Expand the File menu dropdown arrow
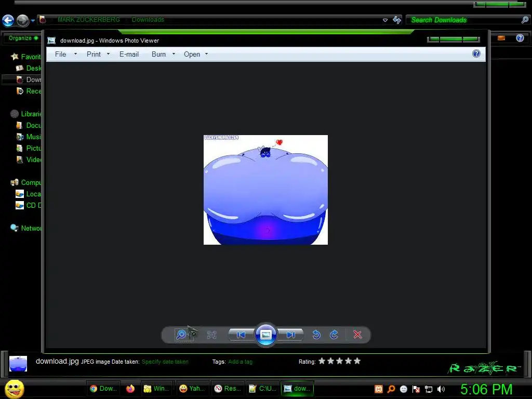 click(x=75, y=54)
